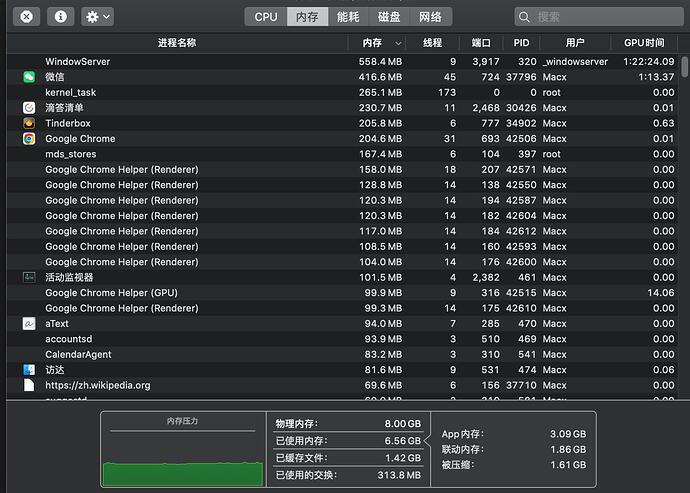The image size is (690, 493).
Task: Open the process info inspector button
Action: click(x=60, y=17)
